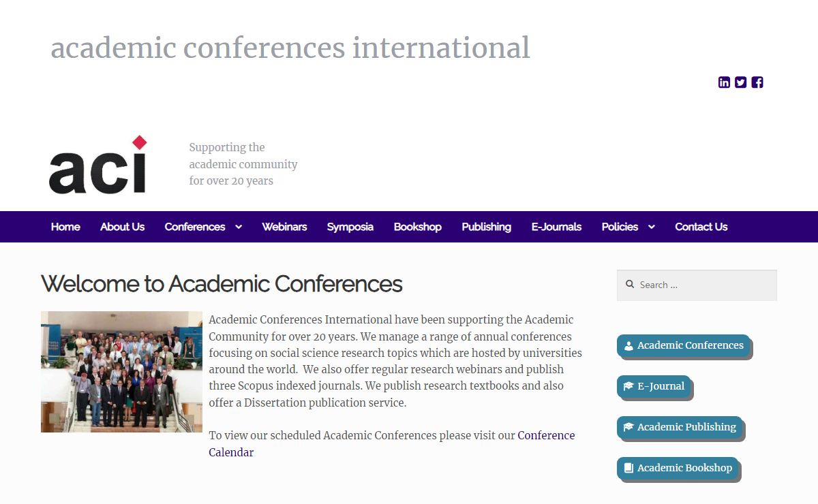Click the 'Supporting the academic community' tagline

[x=243, y=164]
